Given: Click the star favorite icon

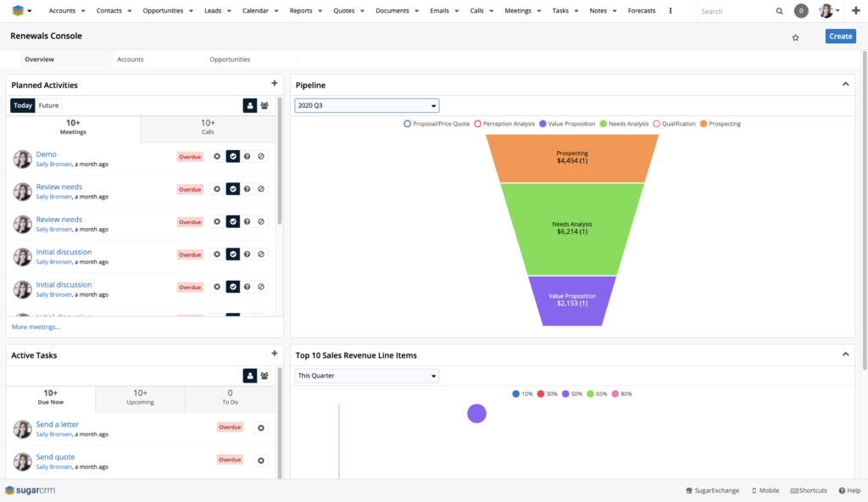Looking at the screenshot, I should tap(795, 37).
